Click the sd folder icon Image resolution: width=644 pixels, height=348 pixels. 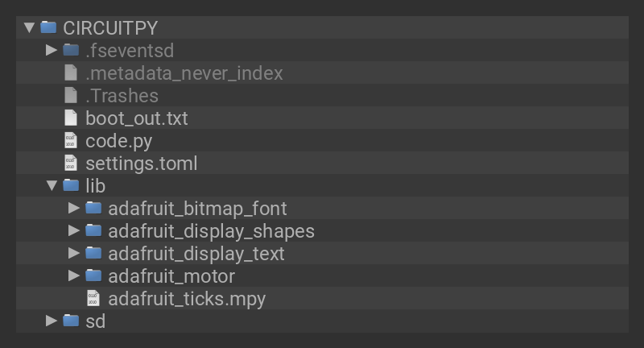(x=71, y=321)
